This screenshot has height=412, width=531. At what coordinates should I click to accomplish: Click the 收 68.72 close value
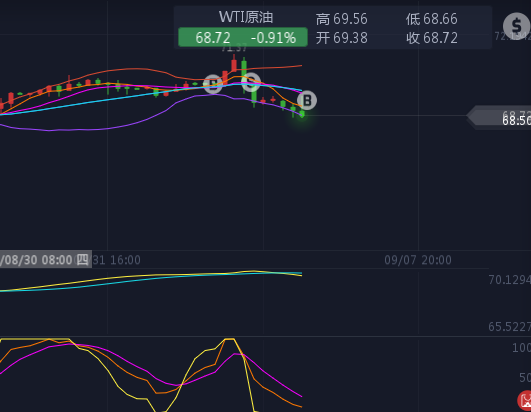432,38
